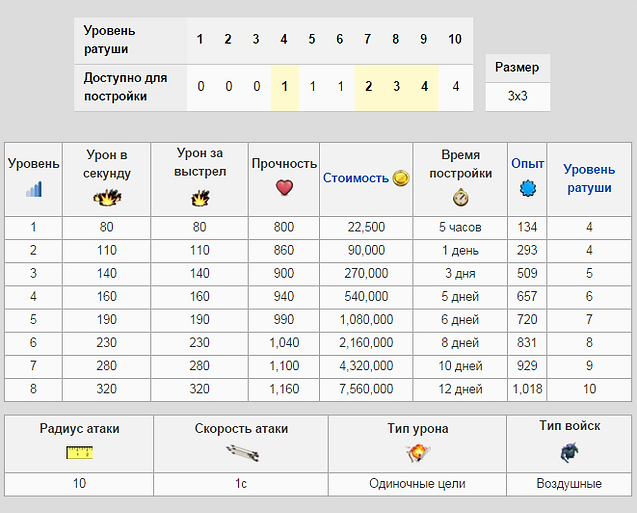
Task: Click the damage type explosion icon
Action: point(418,453)
